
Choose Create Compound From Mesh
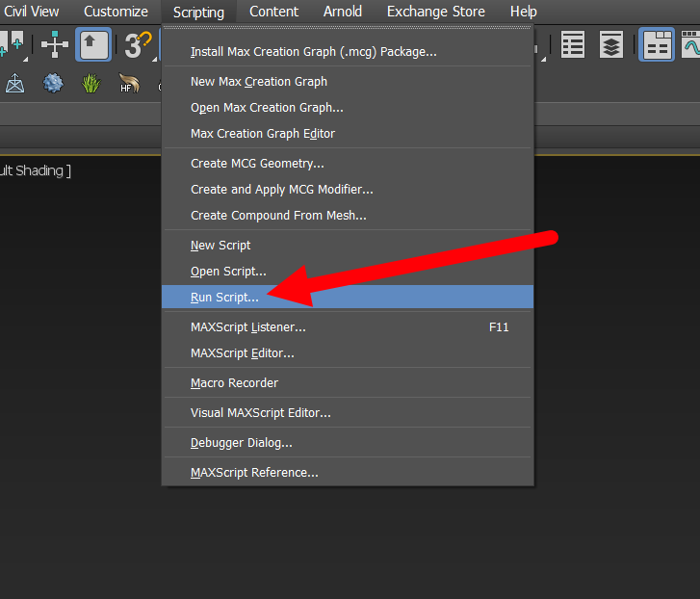pos(348,215)
